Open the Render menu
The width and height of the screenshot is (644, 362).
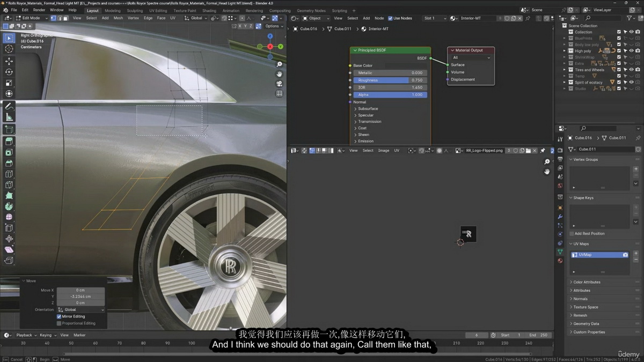click(39, 10)
